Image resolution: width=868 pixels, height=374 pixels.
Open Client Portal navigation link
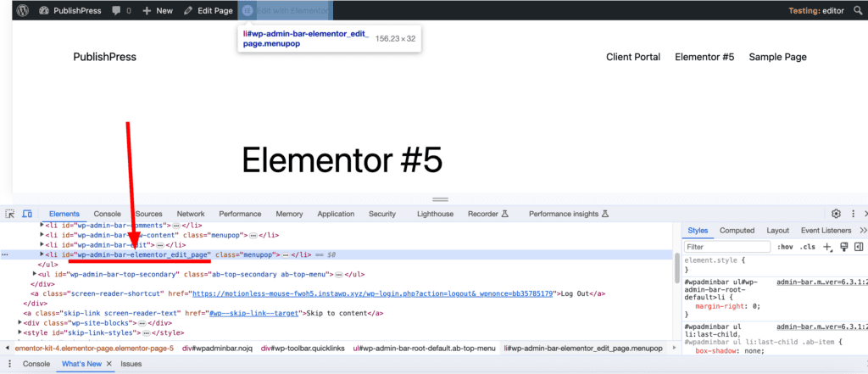(632, 57)
